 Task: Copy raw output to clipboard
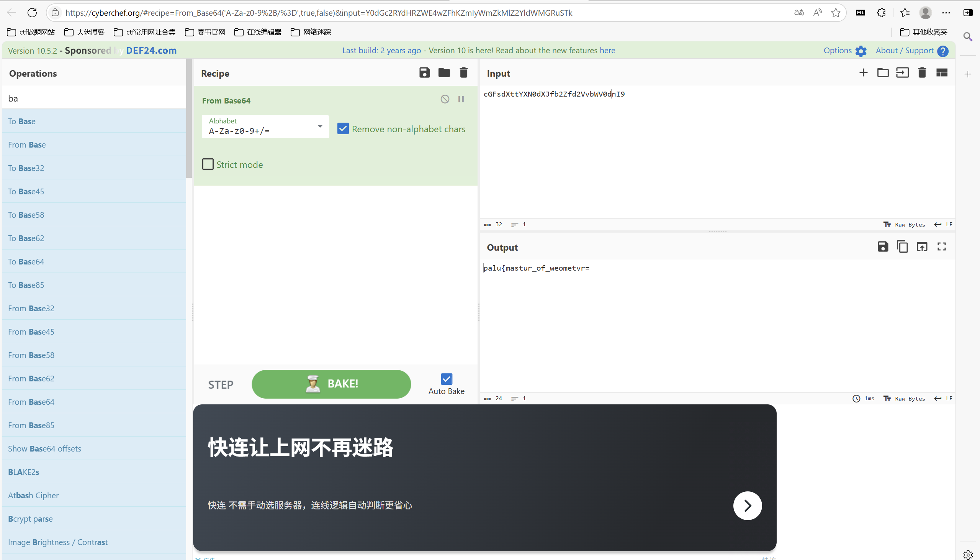point(902,246)
